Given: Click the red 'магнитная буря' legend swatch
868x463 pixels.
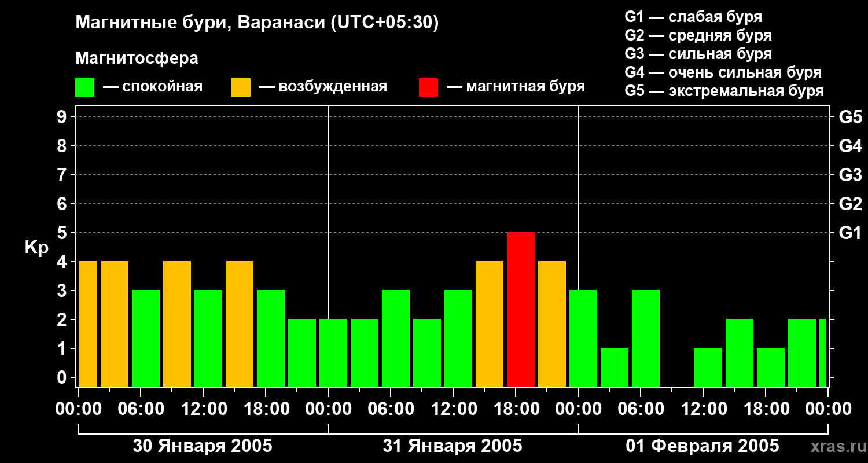Looking at the screenshot, I should [428, 87].
